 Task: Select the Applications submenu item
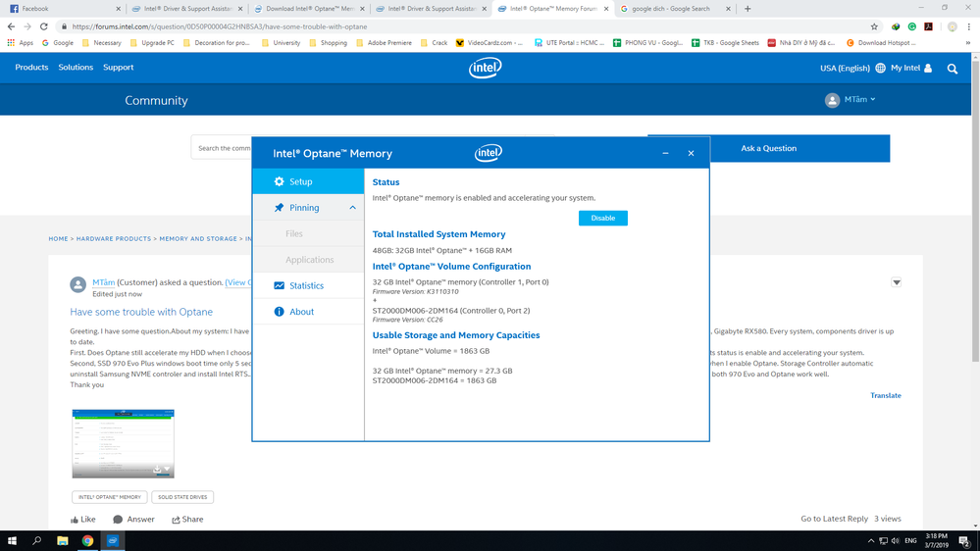pyautogui.click(x=309, y=259)
